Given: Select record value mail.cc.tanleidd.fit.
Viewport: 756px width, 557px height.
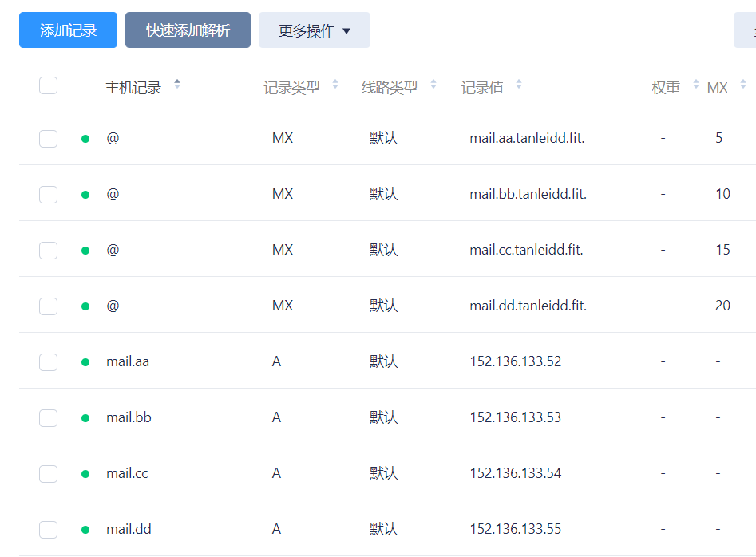Looking at the screenshot, I should [x=527, y=250].
